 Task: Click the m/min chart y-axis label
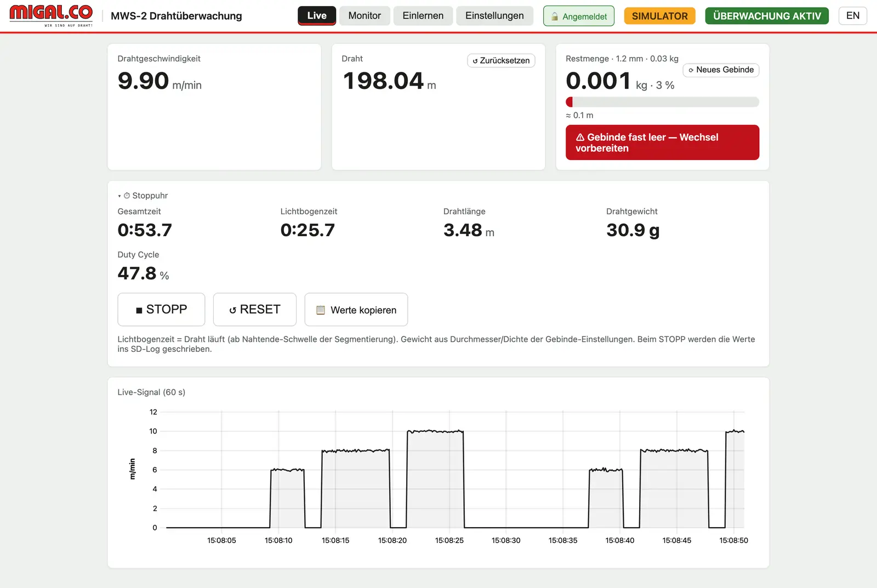pos(132,469)
